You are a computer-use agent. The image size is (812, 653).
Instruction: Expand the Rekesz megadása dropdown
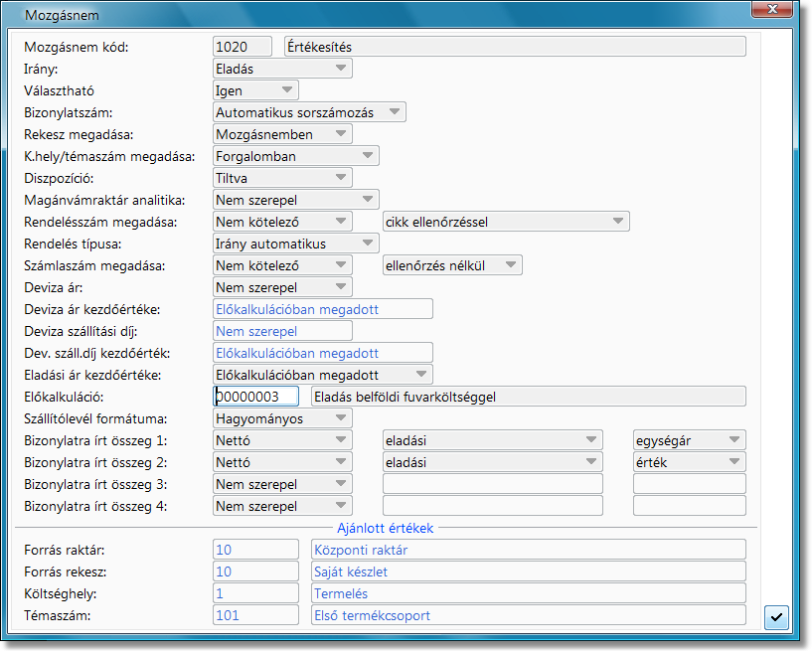[340, 134]
